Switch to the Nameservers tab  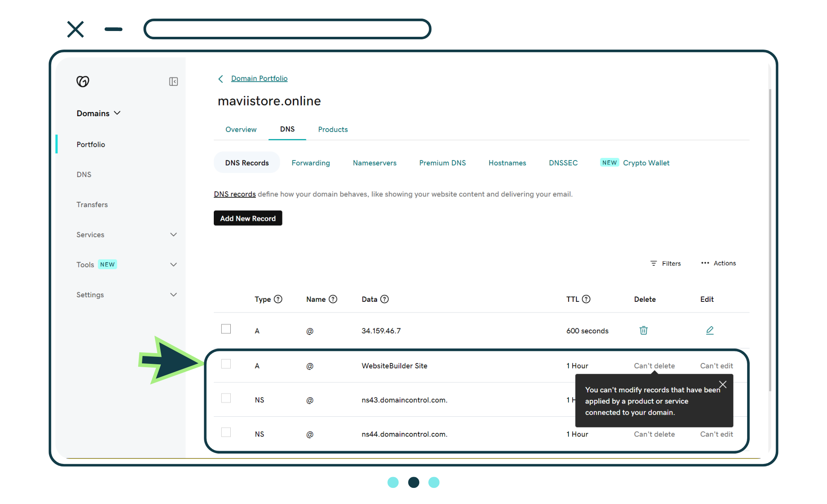(374, 163)
